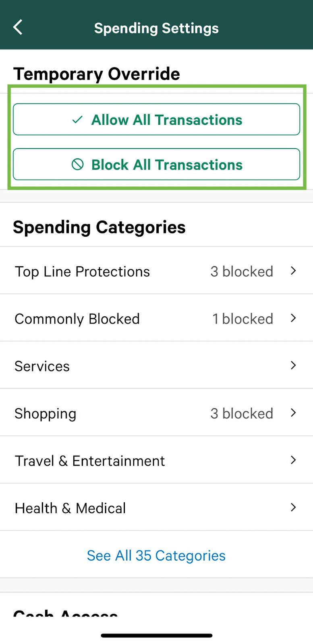Expand Travel & Entertainment chevron
This screenshot has height=644, width=313.
click(293, 460)
